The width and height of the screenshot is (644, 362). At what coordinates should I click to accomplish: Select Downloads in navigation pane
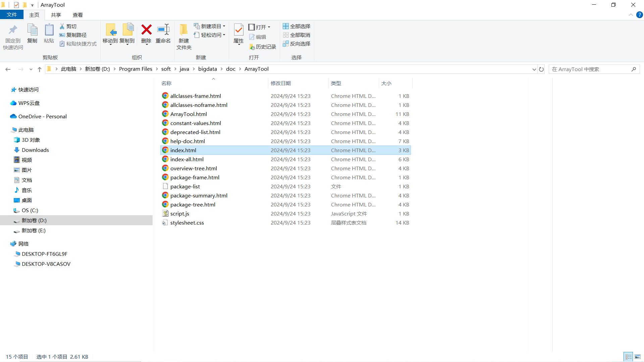(35, 150)
